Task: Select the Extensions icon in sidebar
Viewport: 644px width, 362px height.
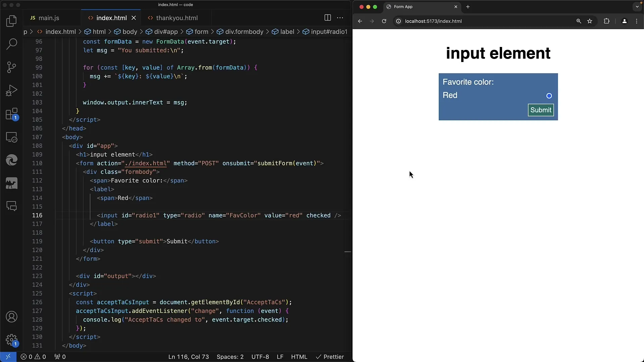Action: [12, 114]
